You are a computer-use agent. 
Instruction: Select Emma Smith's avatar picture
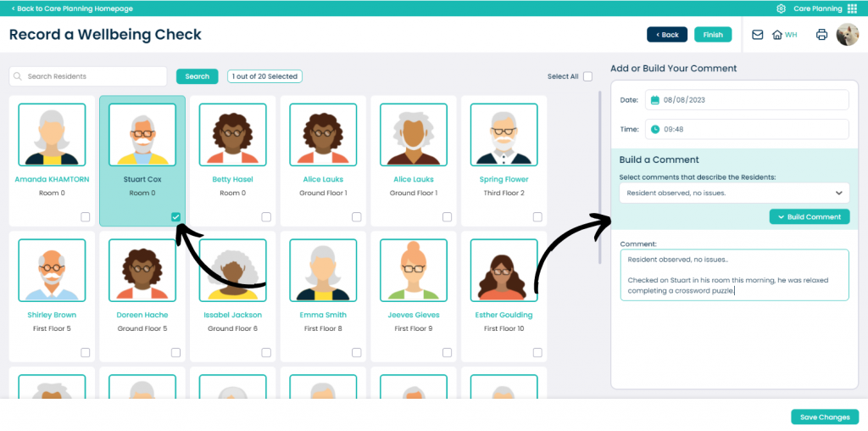pyautogui.click(x=323, y=271)
